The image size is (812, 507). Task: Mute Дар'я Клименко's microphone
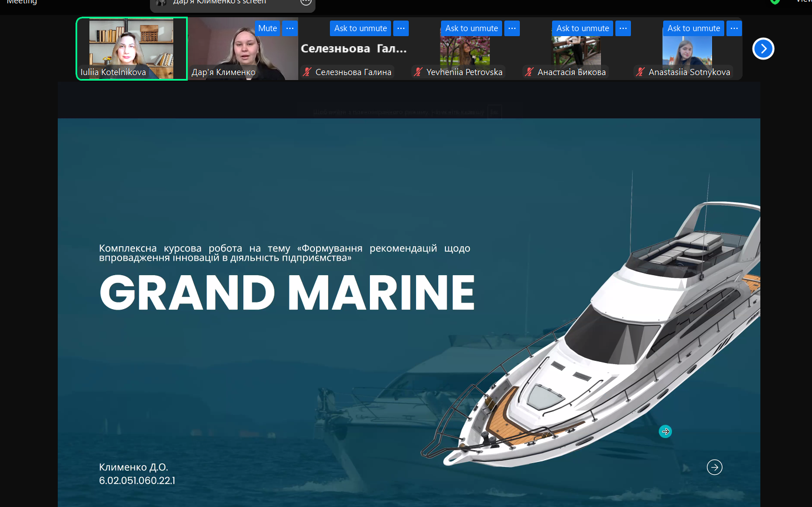pyautogui.click(x=267, y=28)
